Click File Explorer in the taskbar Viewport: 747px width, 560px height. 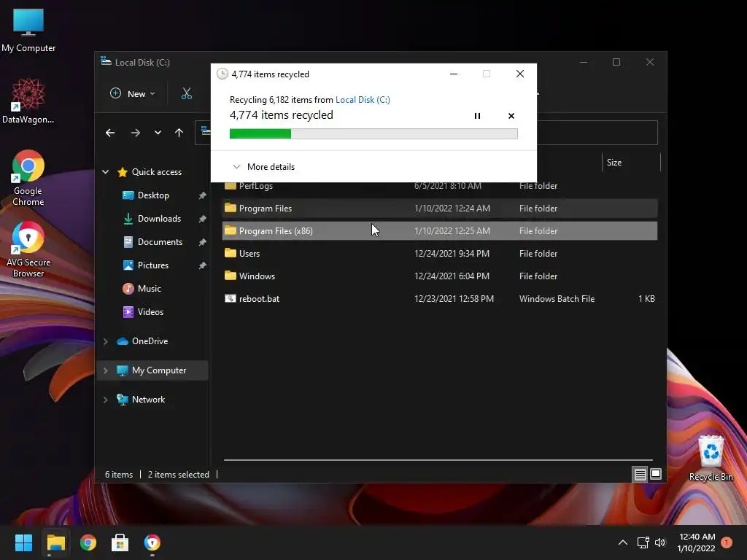click(55, 542)
